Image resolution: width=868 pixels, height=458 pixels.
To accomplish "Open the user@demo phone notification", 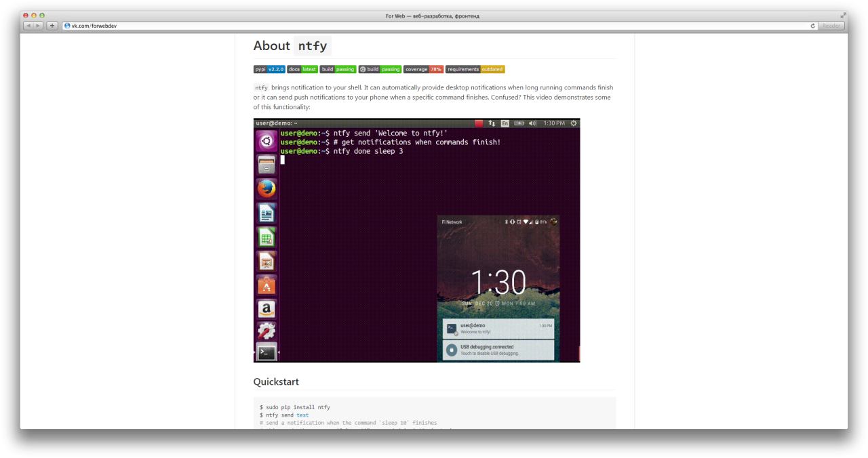I will point(498,329).
